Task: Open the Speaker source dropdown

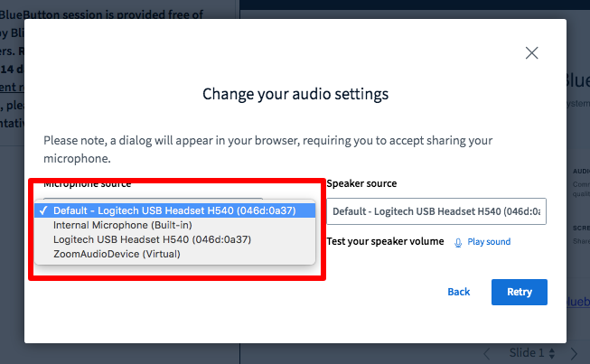Action: [436, 211]
